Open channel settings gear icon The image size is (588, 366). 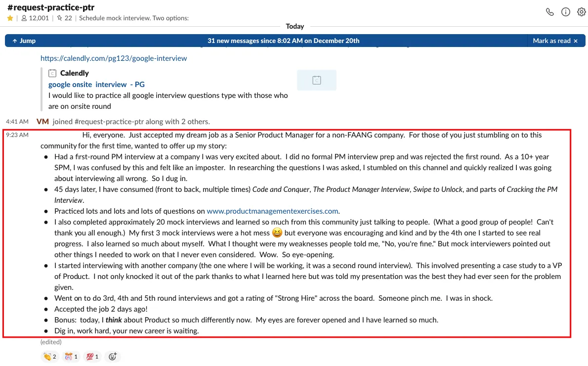(581, 12)
